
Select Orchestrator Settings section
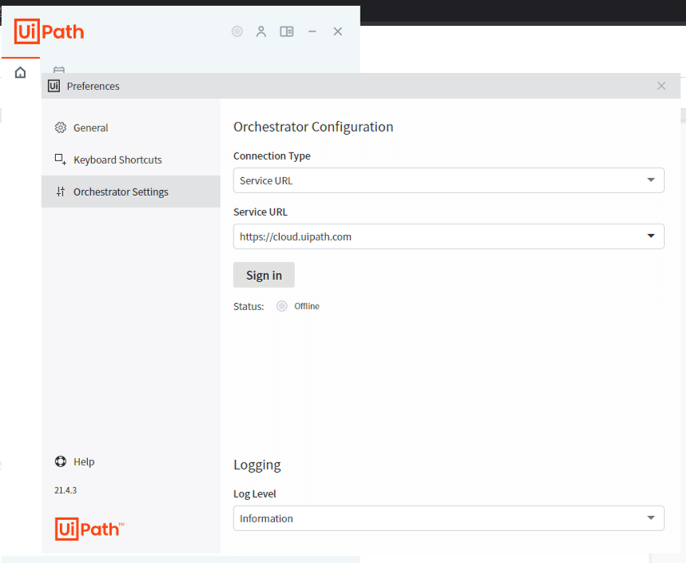(120, 192)
